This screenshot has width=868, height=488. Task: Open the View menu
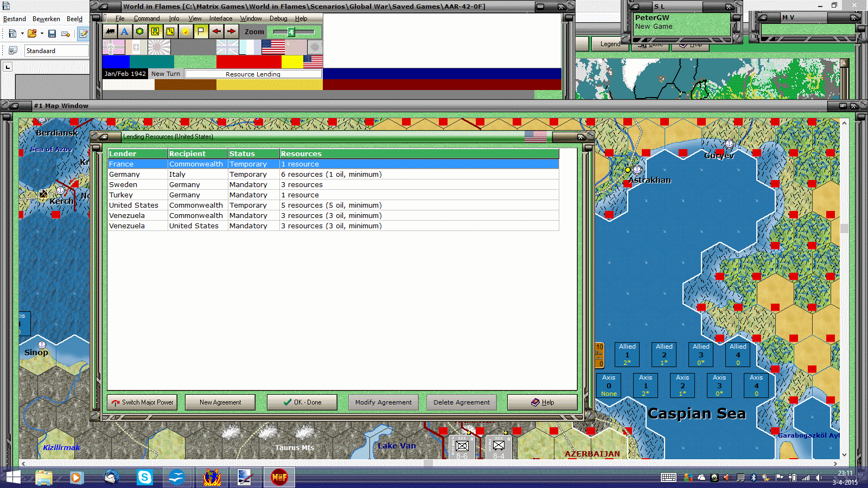coord(195,18)
